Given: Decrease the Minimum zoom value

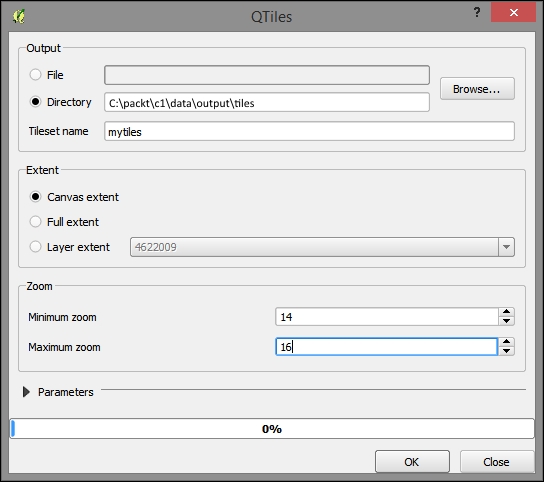Looking at the screenshot, I should (x=506, y=321).
